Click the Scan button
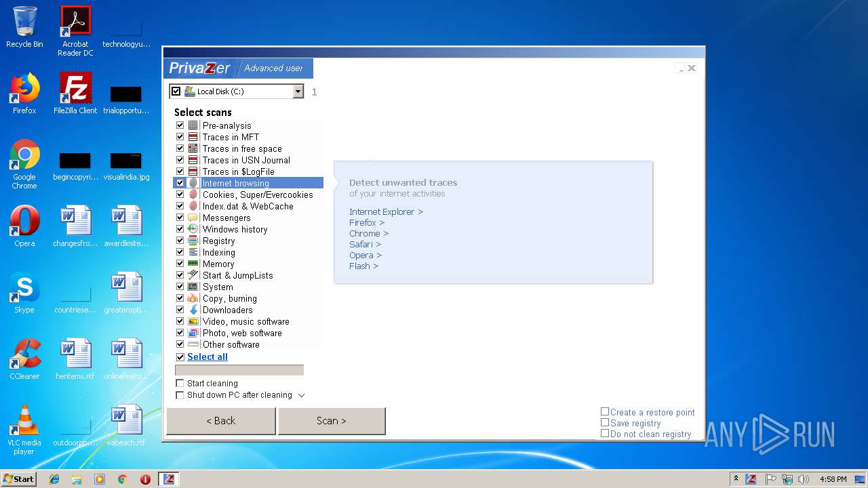 pos(332,421)
